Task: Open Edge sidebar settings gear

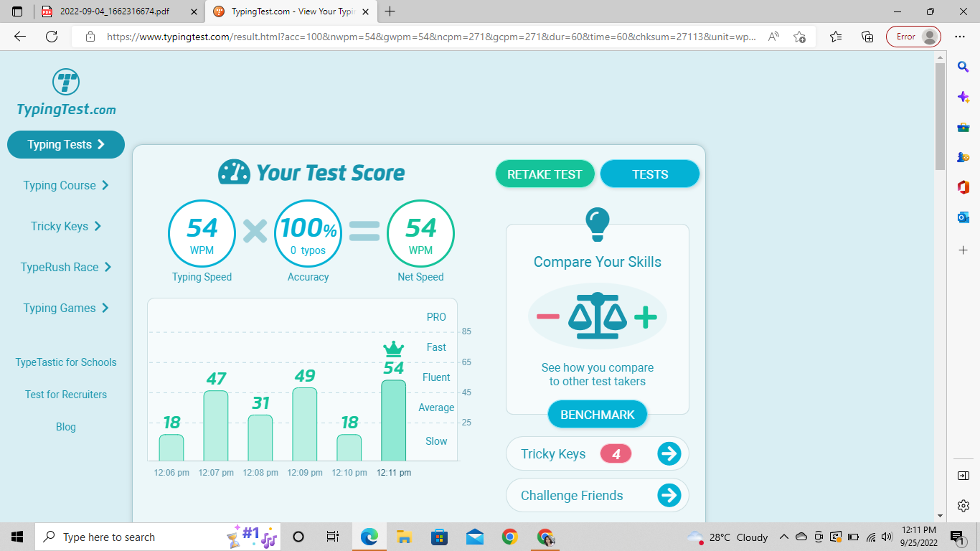Action: coord(963,506)
